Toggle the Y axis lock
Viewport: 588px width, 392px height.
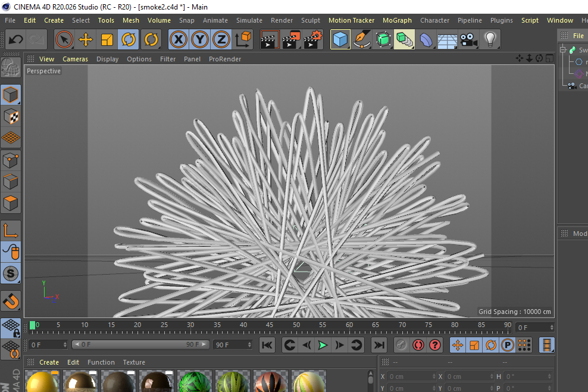tap(200, 39)
